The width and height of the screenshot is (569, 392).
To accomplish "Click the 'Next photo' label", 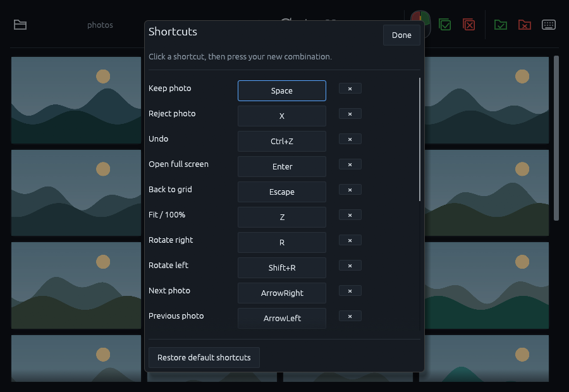I will click(169, 290).
